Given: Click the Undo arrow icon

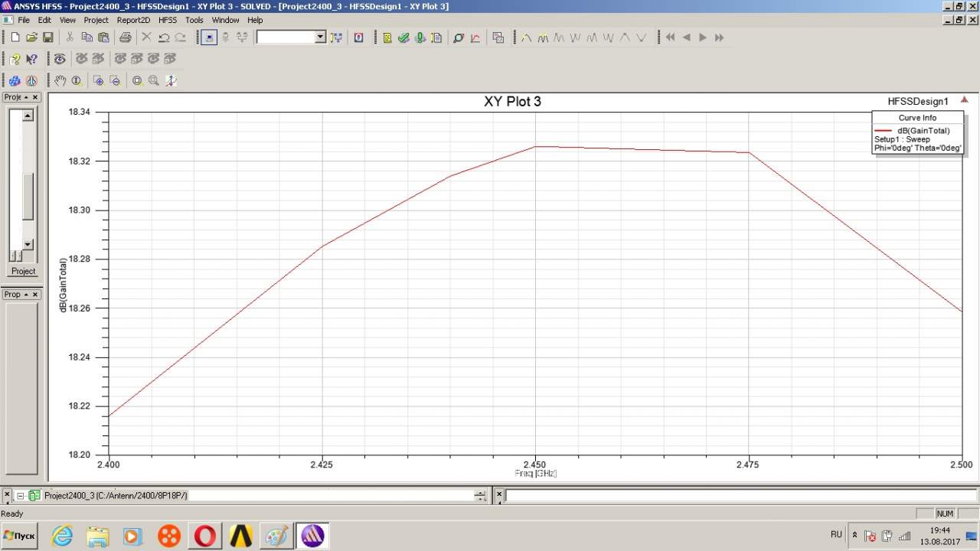Looking at the screenshot, I should [x=164, y=37].
